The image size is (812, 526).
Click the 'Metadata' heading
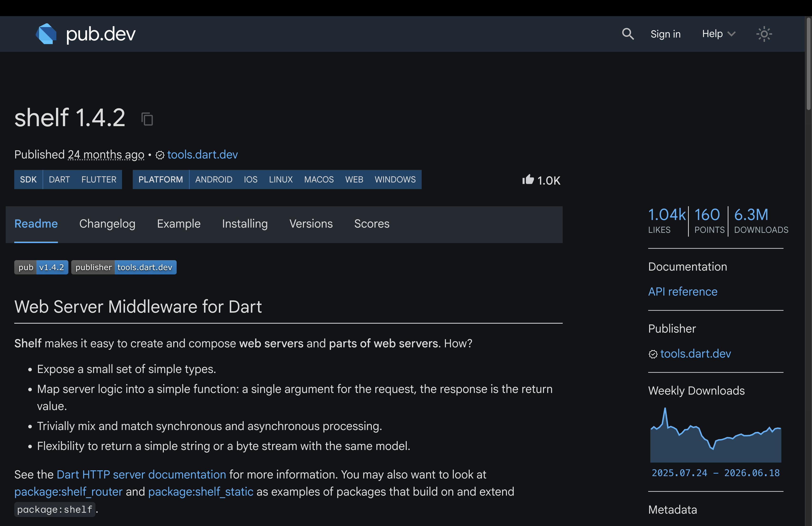[x=672, y=510]
